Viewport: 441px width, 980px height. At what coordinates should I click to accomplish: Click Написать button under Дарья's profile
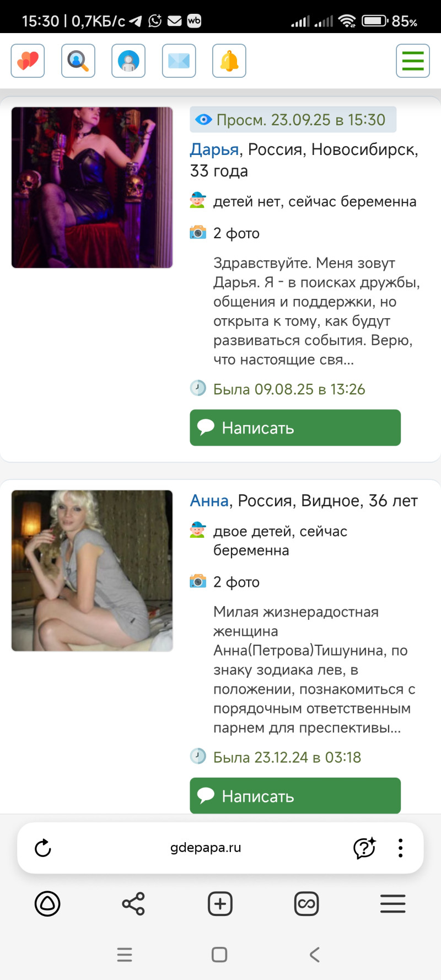click(x=295, y=427)
